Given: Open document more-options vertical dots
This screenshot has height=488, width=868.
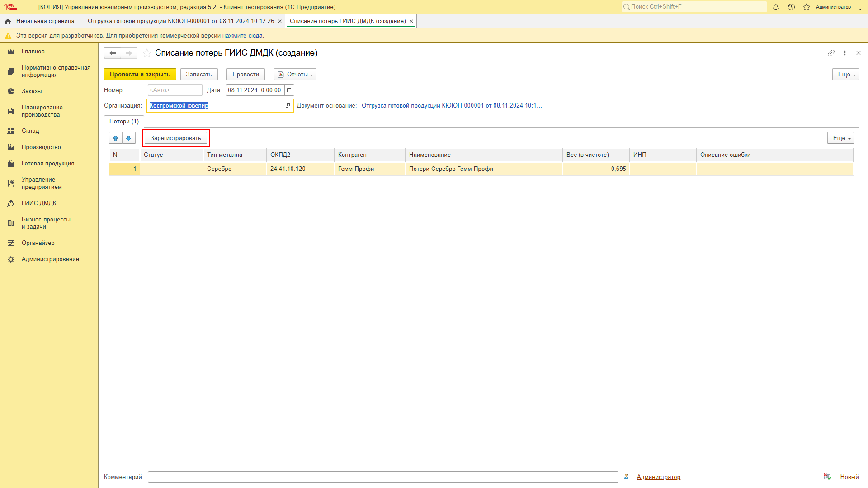Looking at the screenshot, I should click(845, 53).
